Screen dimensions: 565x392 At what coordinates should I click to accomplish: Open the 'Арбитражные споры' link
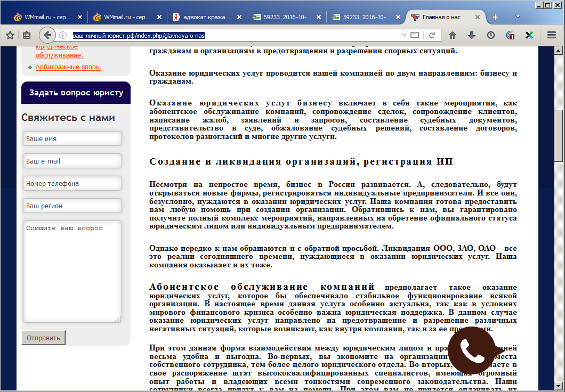tap(68, 67)
